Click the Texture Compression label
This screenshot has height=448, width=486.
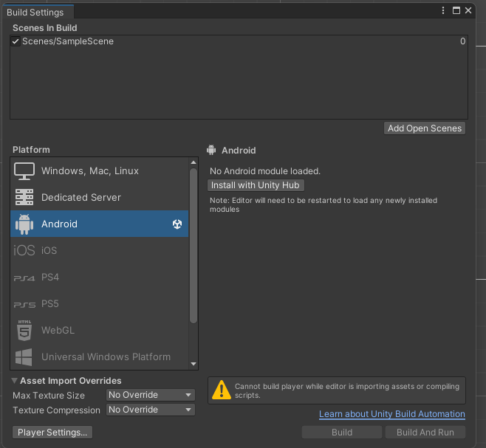click(x=56, y=410)
